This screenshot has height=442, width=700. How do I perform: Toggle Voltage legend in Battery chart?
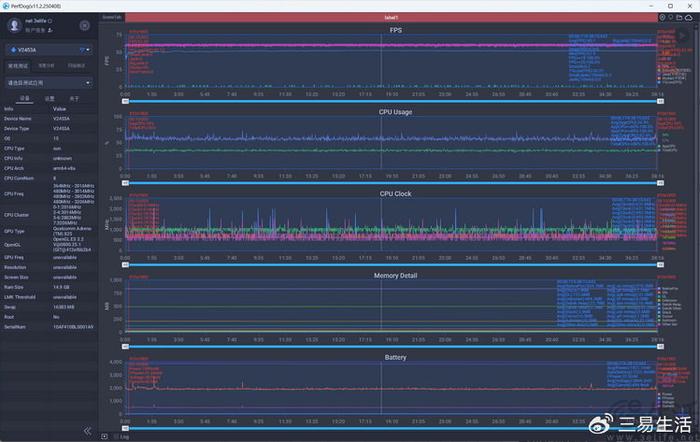tap(667, 402)
